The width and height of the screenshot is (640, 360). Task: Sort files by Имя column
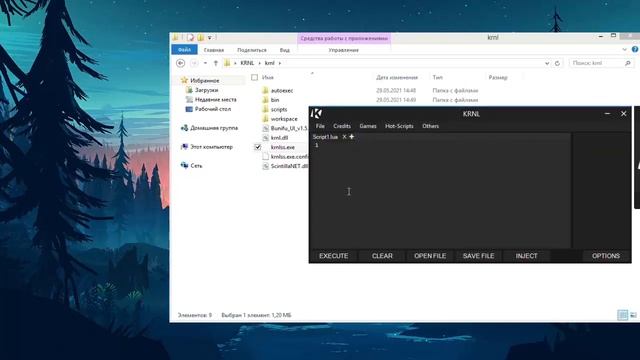point(268,77)
